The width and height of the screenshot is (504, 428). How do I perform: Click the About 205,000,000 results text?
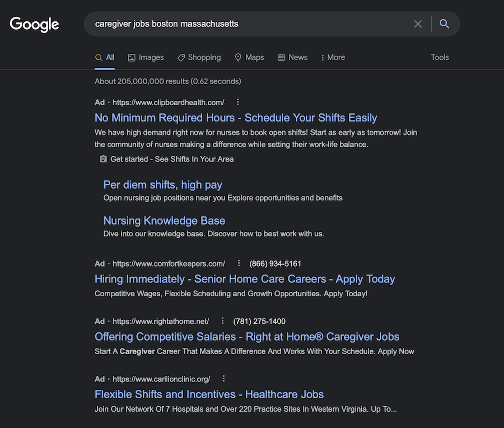coord(168,81)
